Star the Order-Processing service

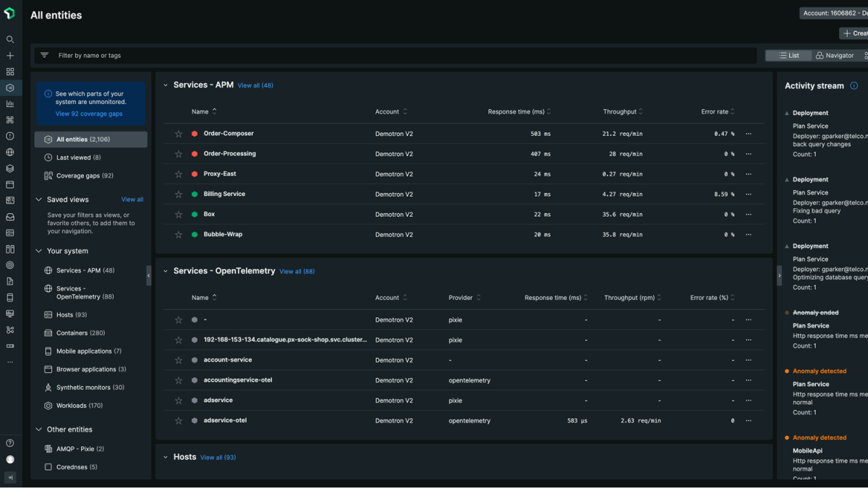coord(179,154)
